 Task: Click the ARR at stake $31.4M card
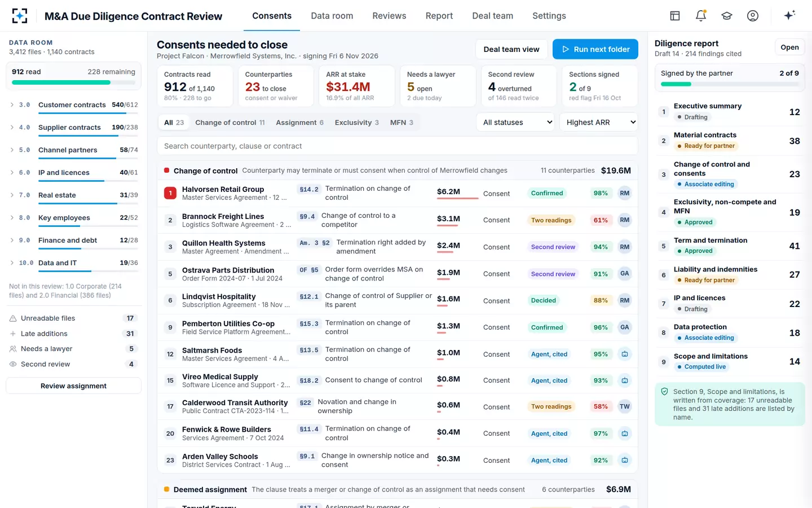pos(356,86)
